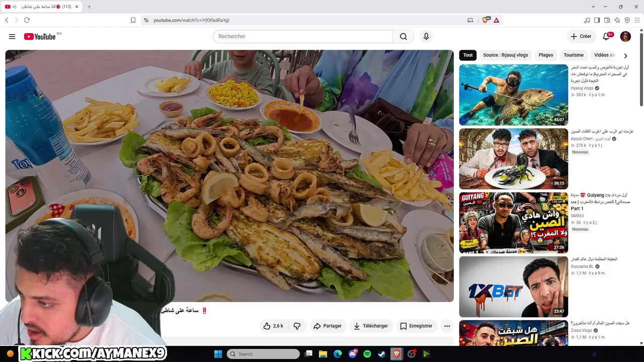This screenshot has height=362, width=644.
Task: Open the scorpion plate video thumbnail (39:15)
Action: pos(514,159)
